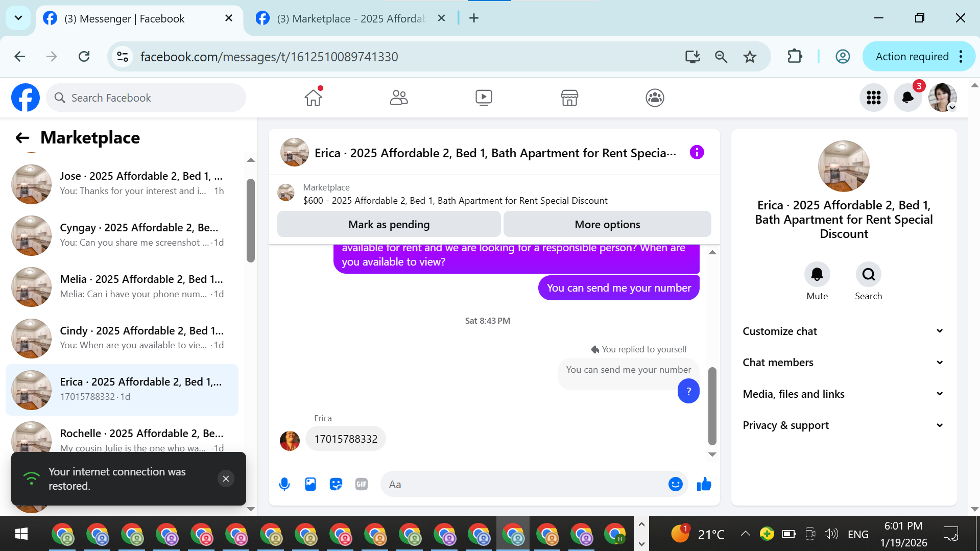
Task: Expand Customize chat section
Action: [x=844, y=331]
